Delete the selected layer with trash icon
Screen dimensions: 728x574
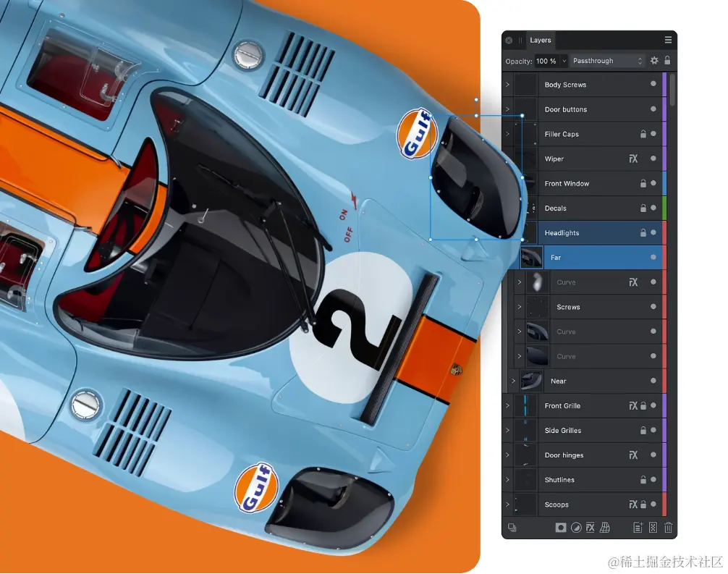[668, 528]
